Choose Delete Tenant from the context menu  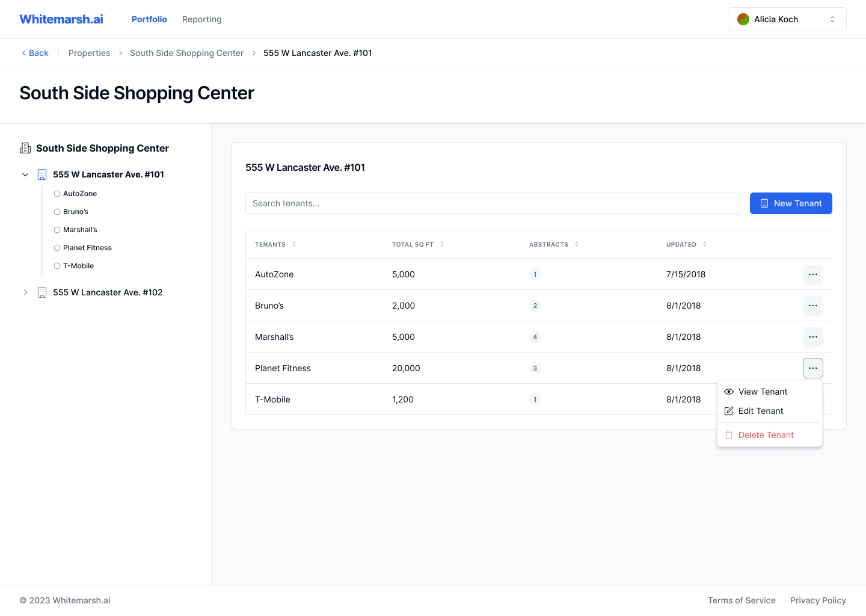tap(770, 435)
